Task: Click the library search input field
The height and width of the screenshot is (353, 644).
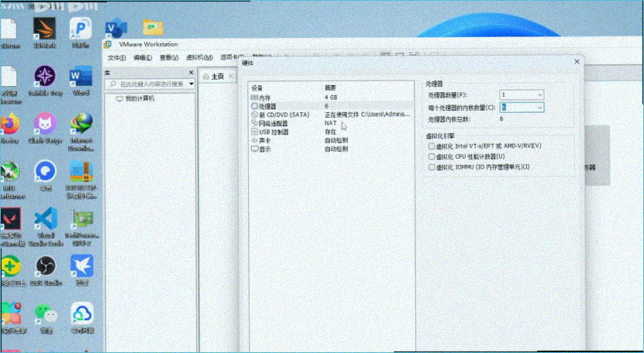Action: click(149, 84)
